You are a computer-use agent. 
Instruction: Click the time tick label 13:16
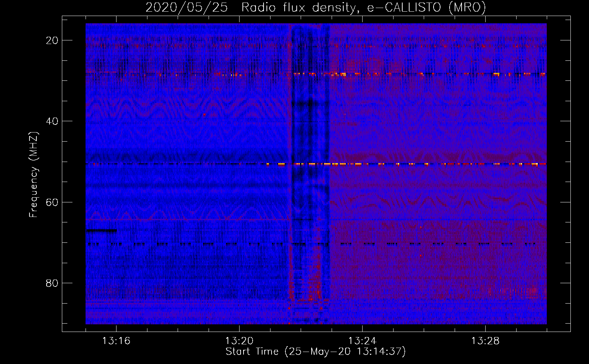click(x=116, y=341)
